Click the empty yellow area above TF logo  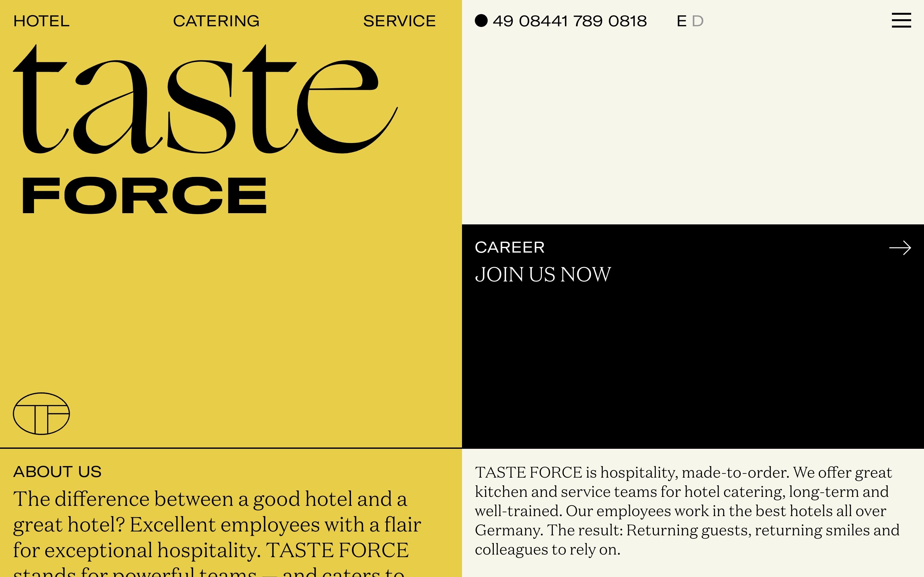pos(229,305)
